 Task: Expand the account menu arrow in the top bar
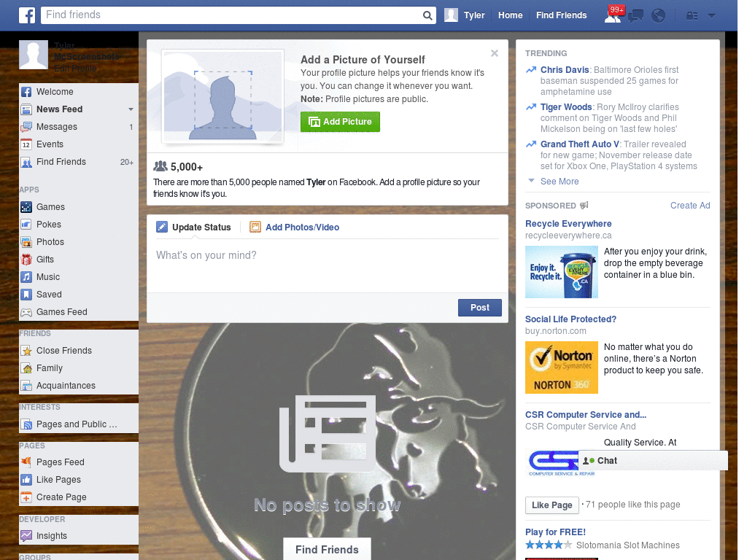(711, 15)
